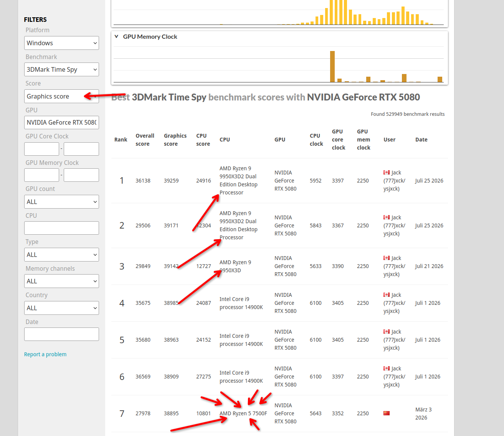
Task: Click overall score 29849
Action: click(x=143, y=266)
